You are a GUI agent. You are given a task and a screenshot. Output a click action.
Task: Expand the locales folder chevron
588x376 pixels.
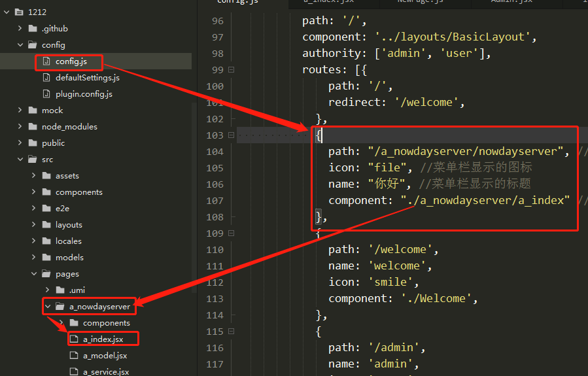(x=34, y=240)
